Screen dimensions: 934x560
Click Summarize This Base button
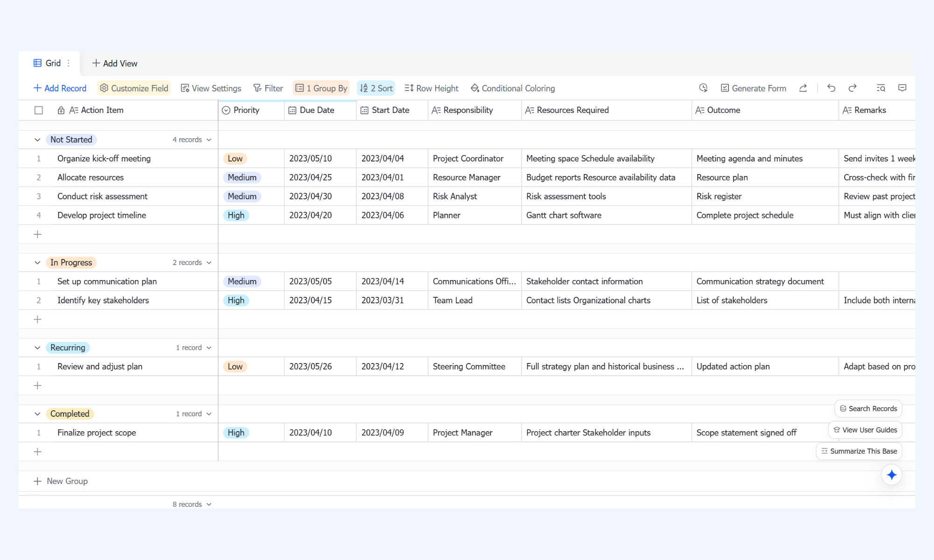pyautogui.click(x=859, y=451)
